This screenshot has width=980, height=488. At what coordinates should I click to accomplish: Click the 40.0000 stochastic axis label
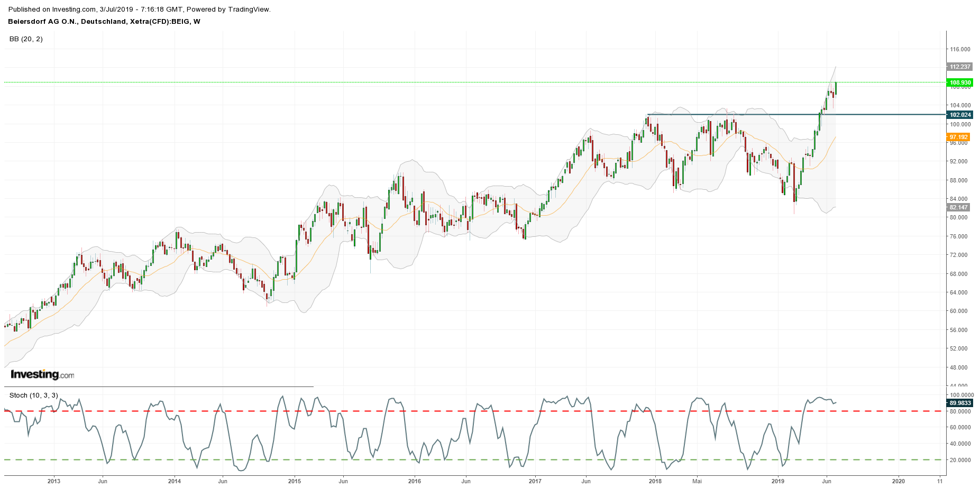960,444
